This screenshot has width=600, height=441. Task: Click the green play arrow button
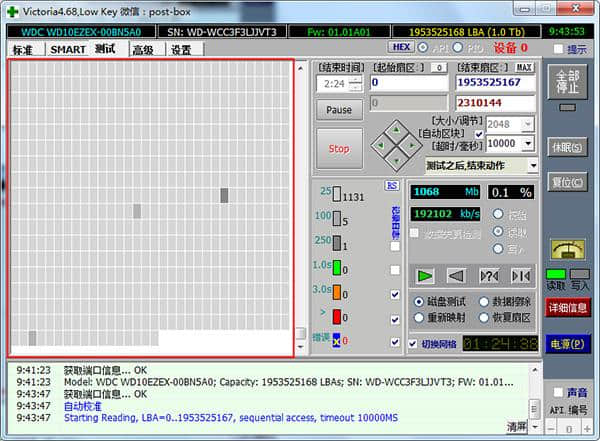[425, 276]
